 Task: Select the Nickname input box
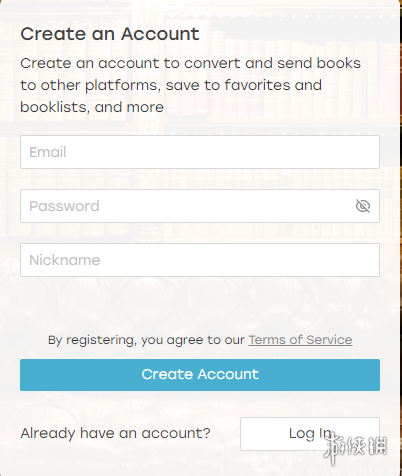coord(200,260)
